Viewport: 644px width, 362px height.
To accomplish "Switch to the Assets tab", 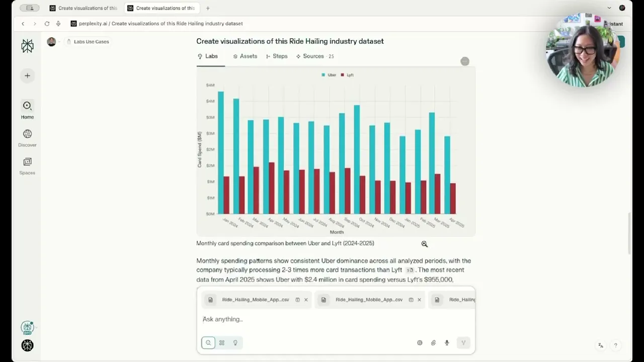I will tap(245, 56).
